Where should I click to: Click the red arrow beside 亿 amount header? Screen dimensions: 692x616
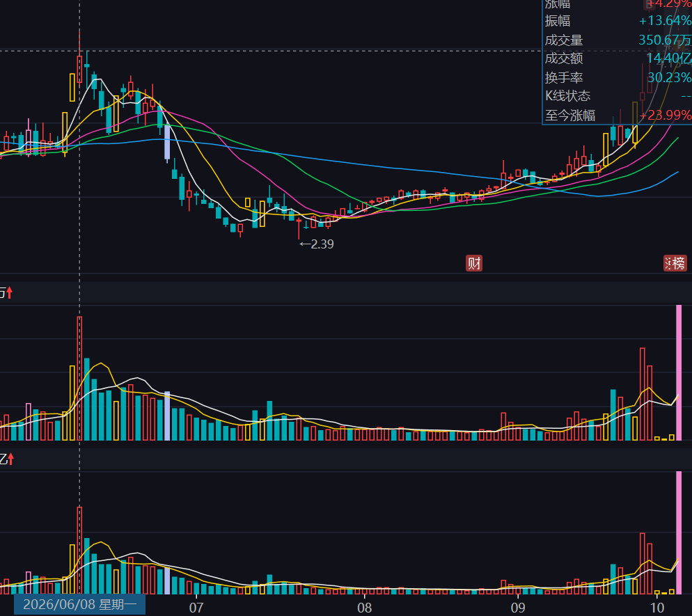point(10,459)
